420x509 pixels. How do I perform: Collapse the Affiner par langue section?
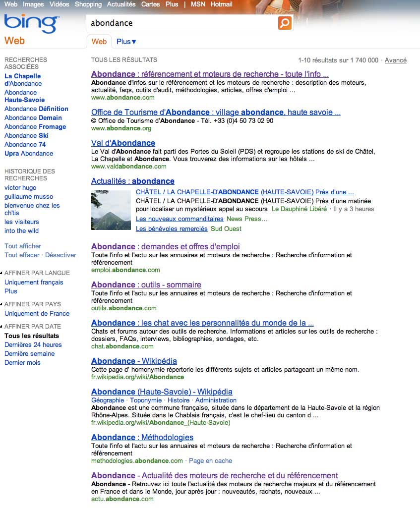[1, 273]
